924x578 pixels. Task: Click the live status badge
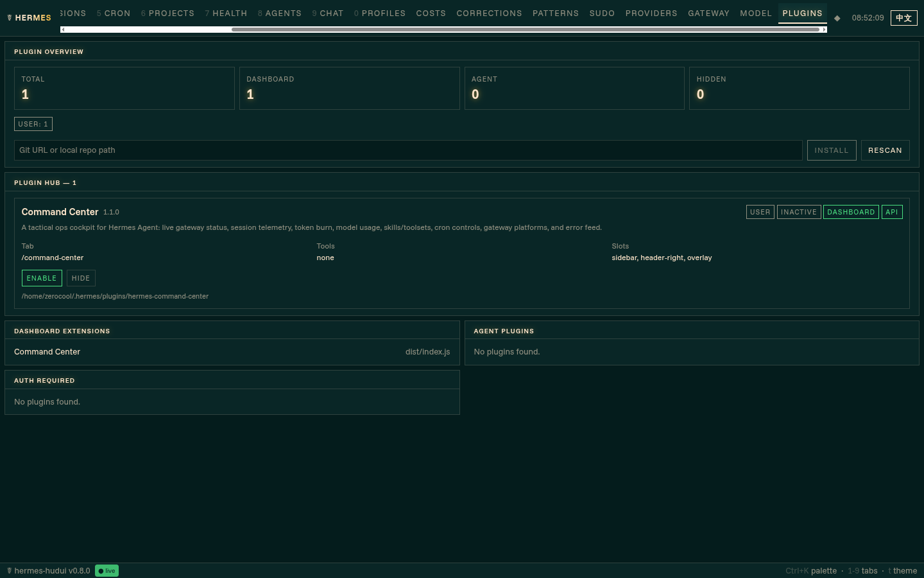pos(107,571)
